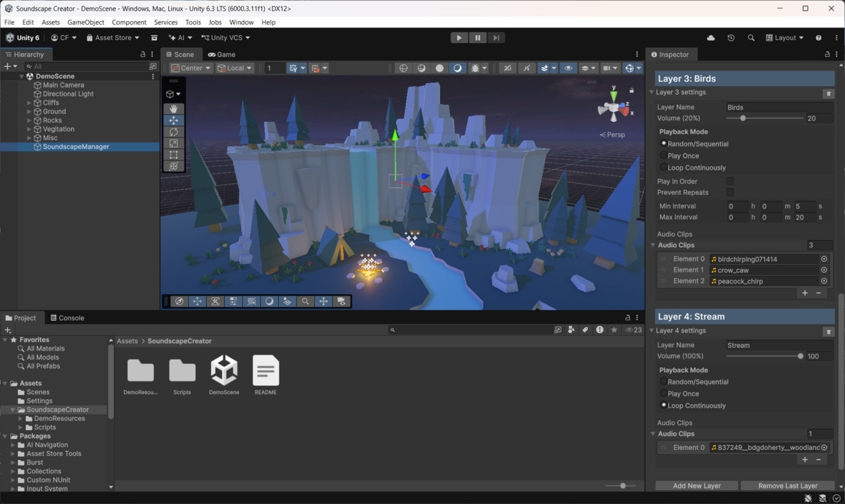The image size is (845, 504).
Task: Add element to Birds audio clips list
Action: click(x=805, y=293)
